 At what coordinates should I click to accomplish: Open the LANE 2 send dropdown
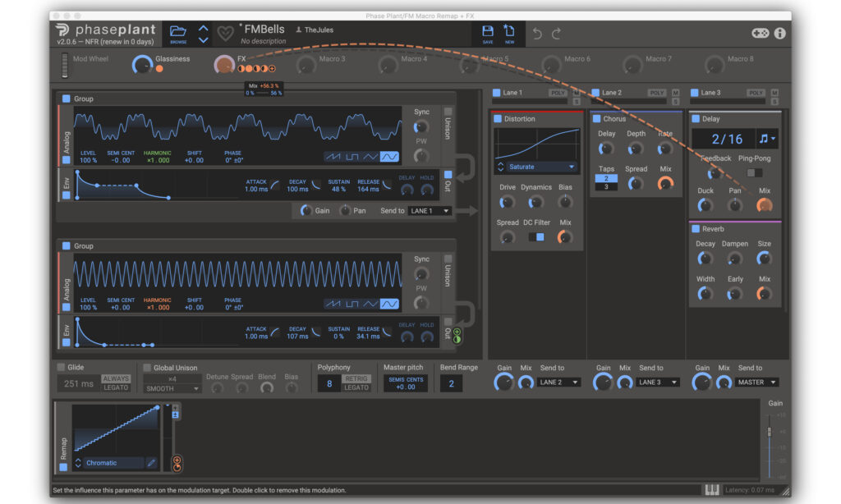click(x=558, y=383)
